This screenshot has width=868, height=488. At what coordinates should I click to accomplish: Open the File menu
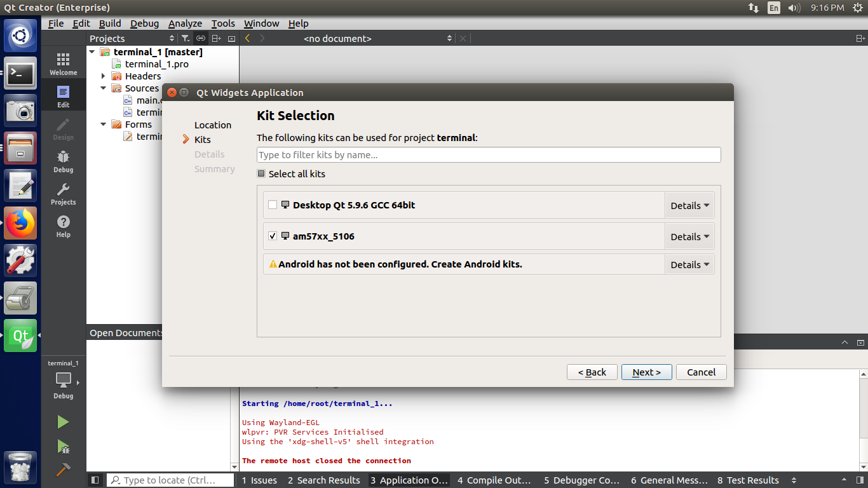[x=56, y=24]
